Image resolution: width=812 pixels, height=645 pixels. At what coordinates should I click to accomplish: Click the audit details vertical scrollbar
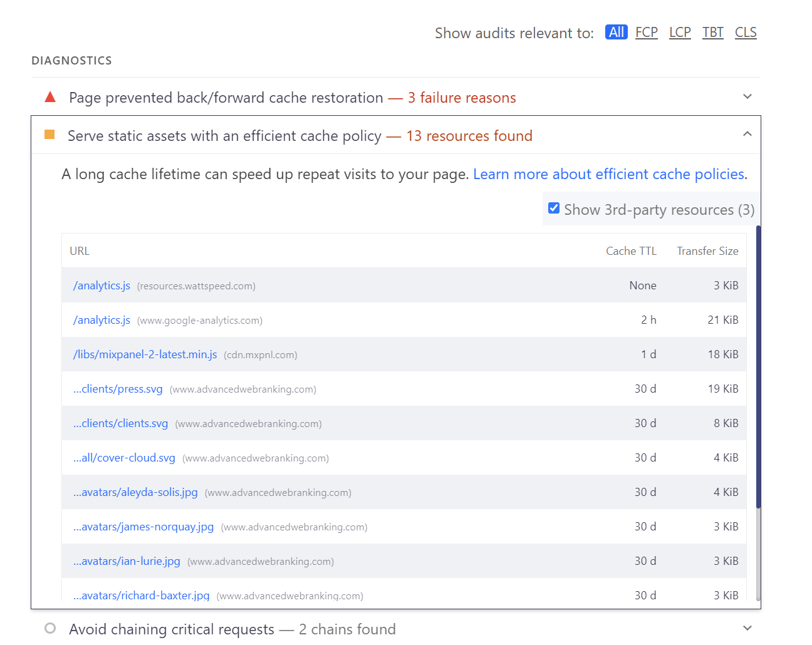pos(758,366)
